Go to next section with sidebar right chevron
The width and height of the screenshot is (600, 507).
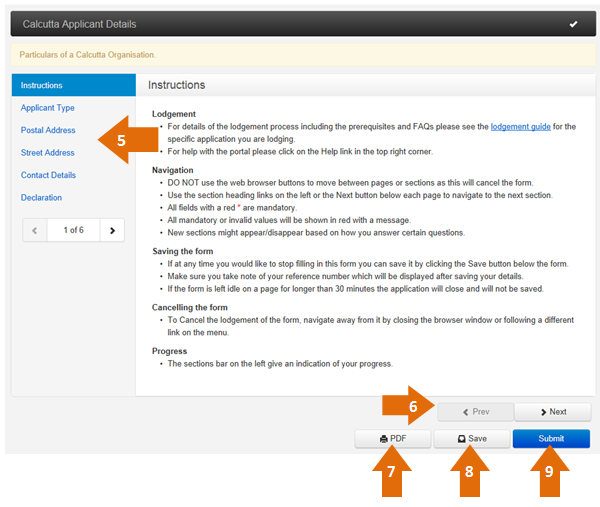[x=112, y=230]
